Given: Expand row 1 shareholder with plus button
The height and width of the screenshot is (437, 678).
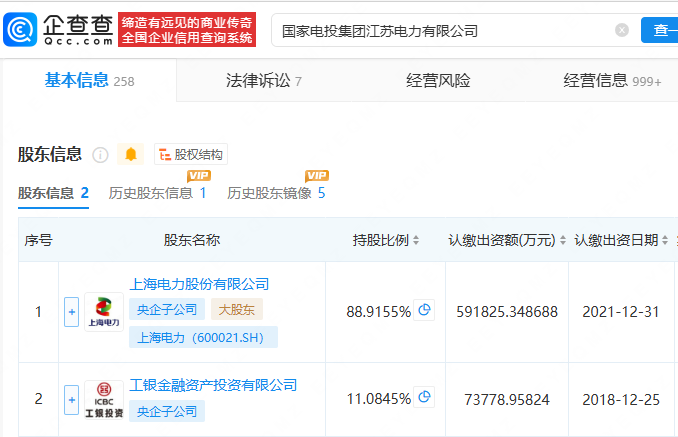Looking at the screenshot, I should click(x=71, y=312).
